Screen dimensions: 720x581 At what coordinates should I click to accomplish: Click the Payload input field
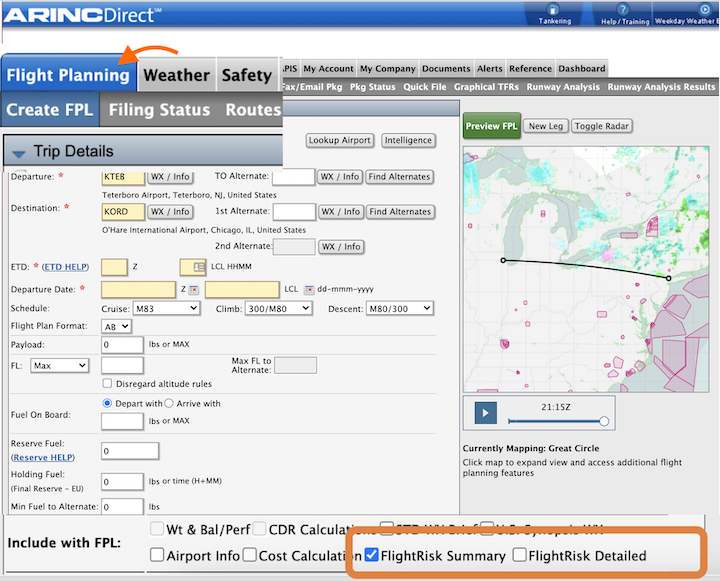pyautogui.click(x=122, y=344)
